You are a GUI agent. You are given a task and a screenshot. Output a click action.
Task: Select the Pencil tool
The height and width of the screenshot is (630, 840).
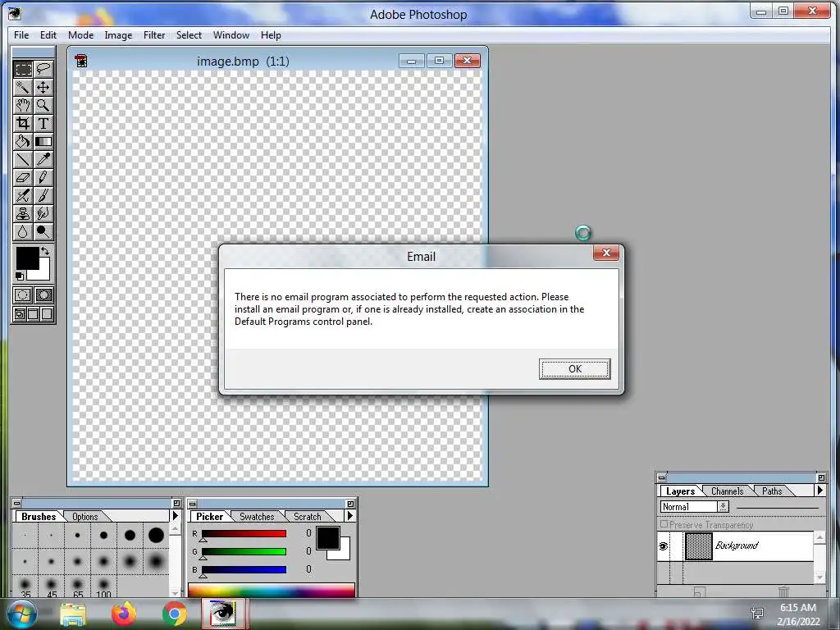pos(43,178)
